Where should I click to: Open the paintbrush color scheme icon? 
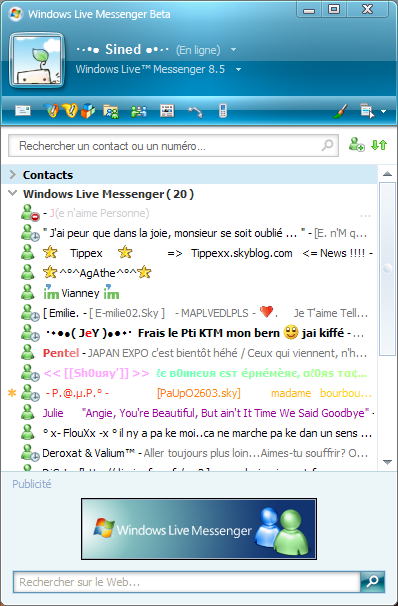(x=340, y=111)
